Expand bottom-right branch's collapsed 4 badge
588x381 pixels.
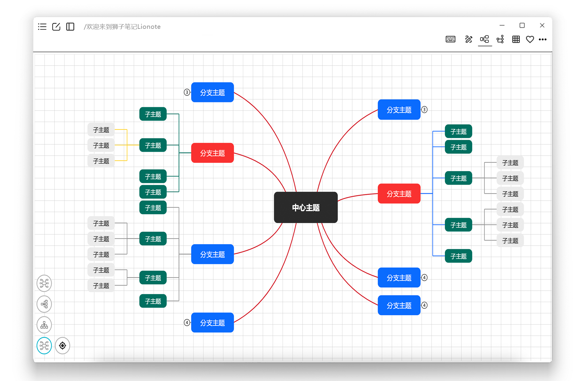424,305
